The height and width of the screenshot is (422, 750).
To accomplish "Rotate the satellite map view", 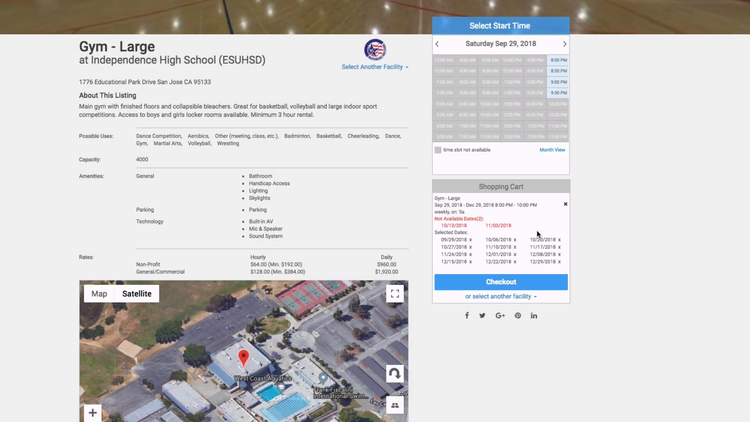I will [x=395, y=374].
